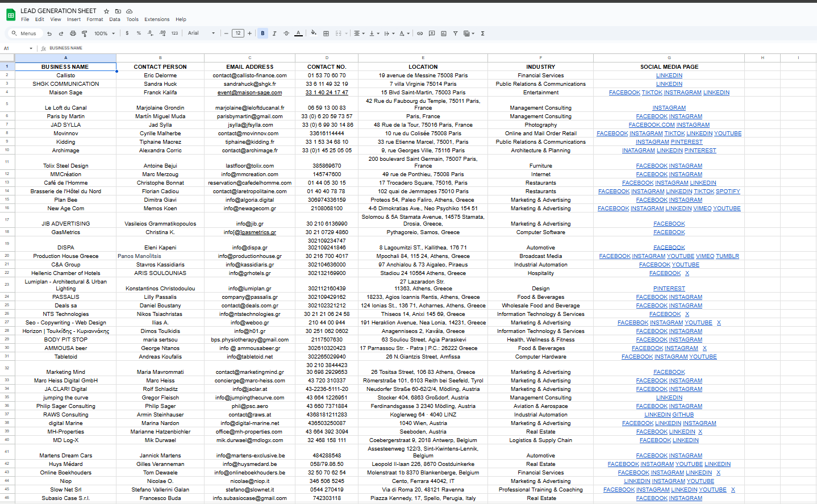817x504 pixels.
Task: Open the Name box A1 dropdown
Action: [x=31, y=48]
